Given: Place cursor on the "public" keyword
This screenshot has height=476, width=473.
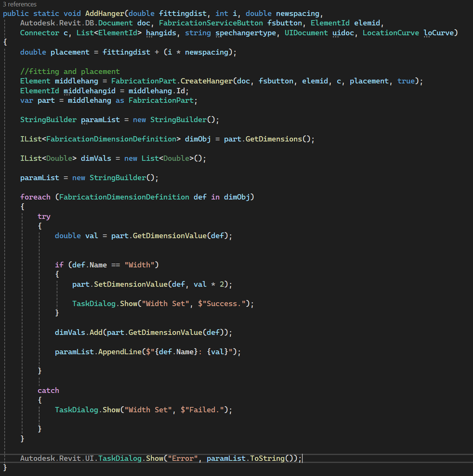Looking at the screenshot, I should point(16,14).
